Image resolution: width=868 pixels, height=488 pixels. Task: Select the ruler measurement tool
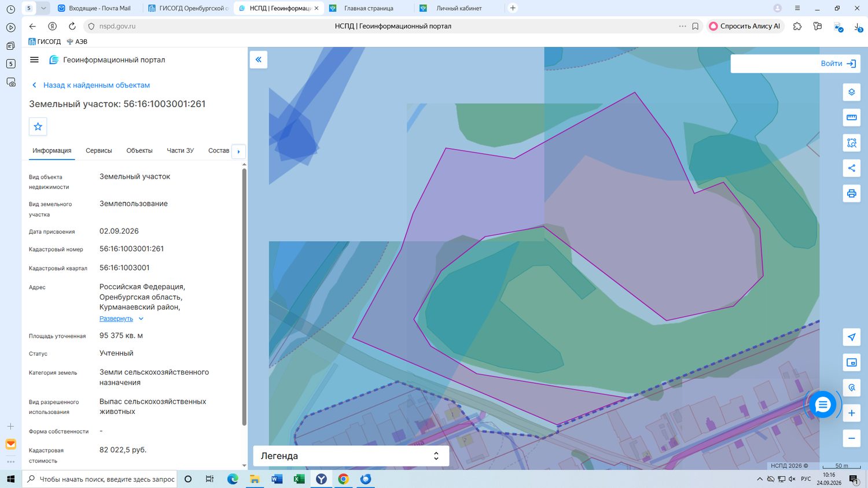(x=851, y=117)
